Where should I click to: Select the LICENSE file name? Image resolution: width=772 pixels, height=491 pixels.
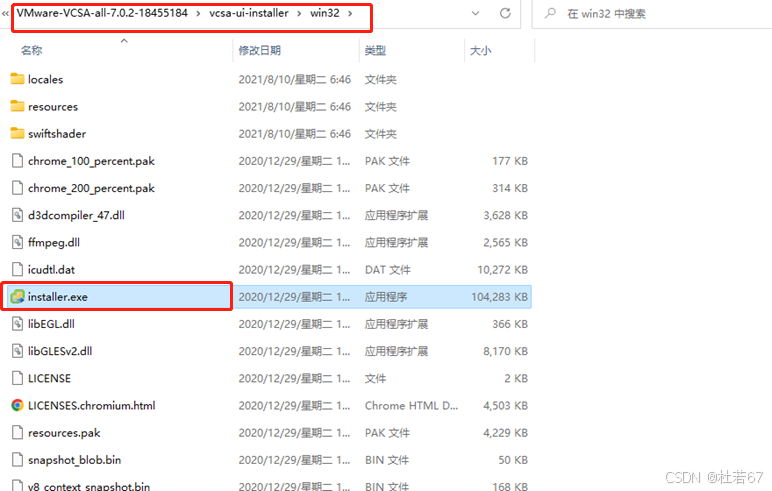click(49, 378)
